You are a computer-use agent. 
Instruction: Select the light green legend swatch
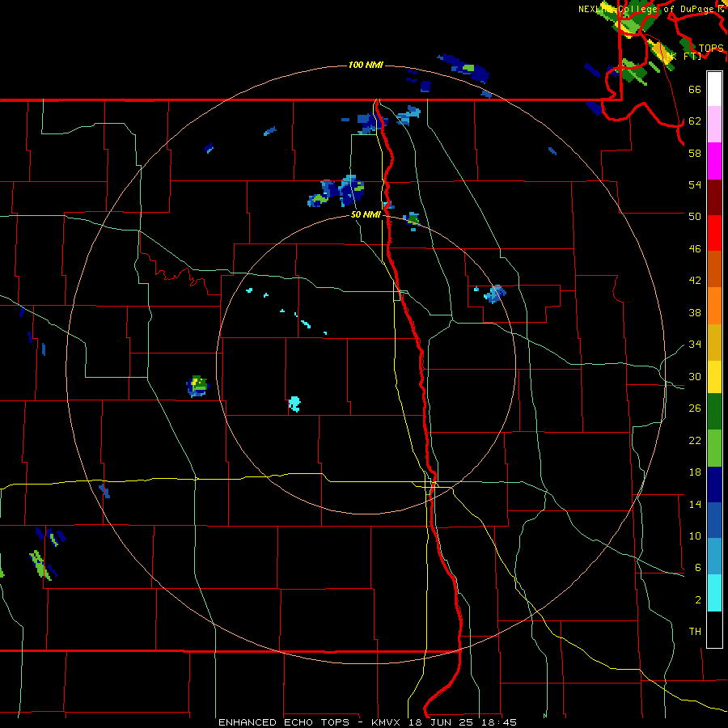(x=714, y=448)
